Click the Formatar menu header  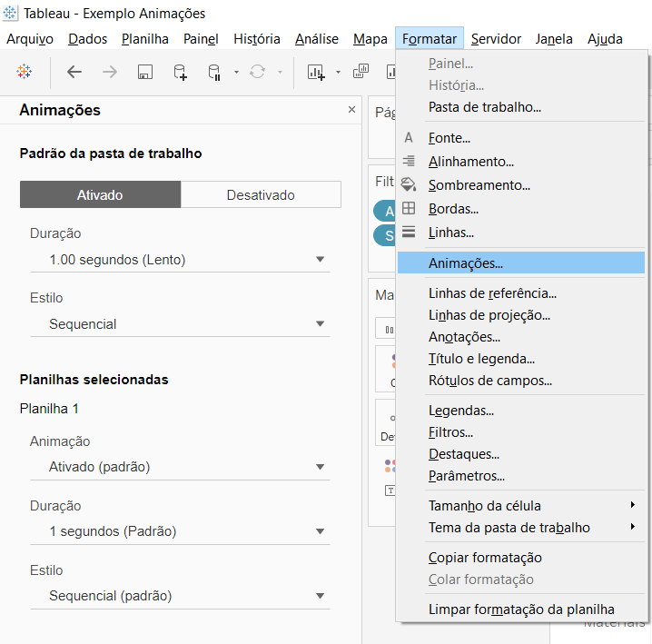coord(430,39)
